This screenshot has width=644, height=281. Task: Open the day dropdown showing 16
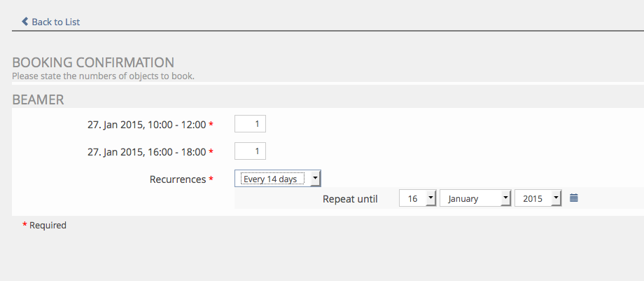[413, 198]
